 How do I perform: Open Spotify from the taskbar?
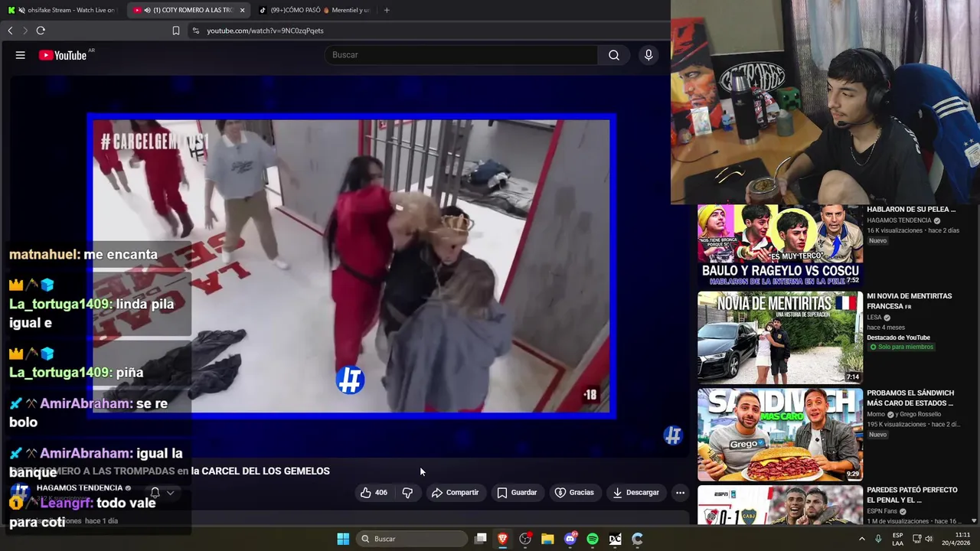(x=593, y=539)
